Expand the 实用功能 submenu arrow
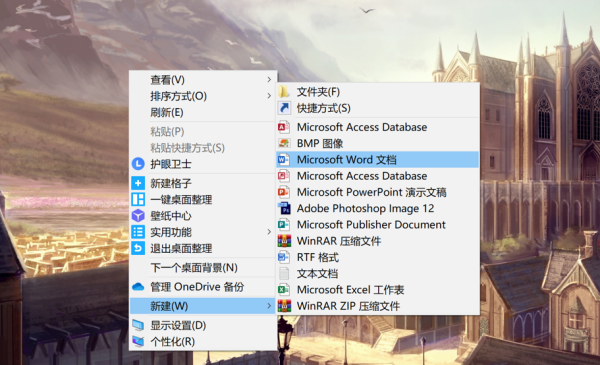Viewport: 600px width, 365px height. 269,232
